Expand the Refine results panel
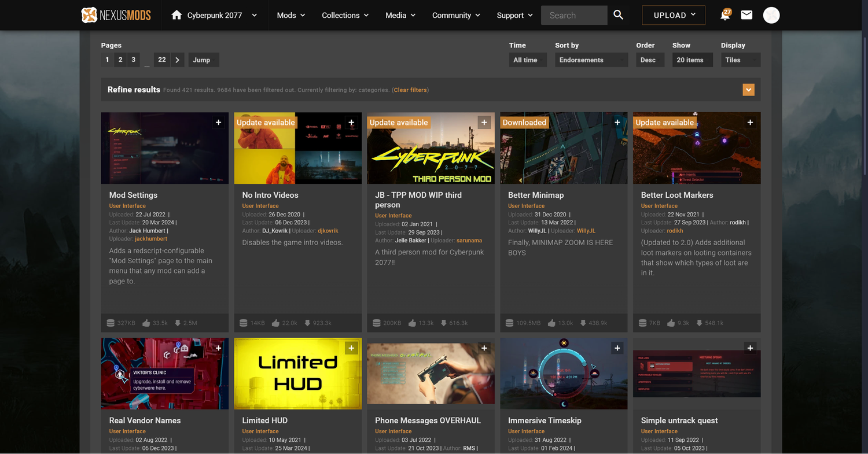The height and width of the screenshot is (454, 868). point(749,90)
